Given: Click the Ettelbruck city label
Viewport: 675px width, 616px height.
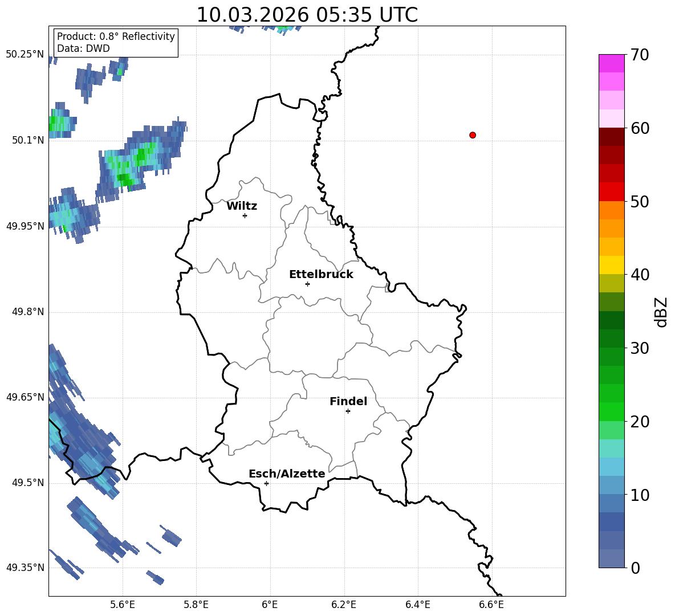Looking at the screenshot, I should 321,275.
